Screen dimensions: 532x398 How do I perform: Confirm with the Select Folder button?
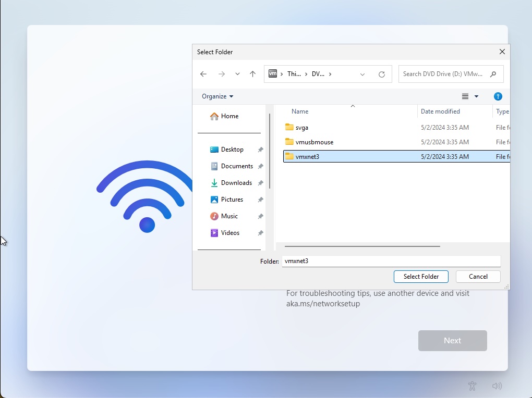point(421,277)
